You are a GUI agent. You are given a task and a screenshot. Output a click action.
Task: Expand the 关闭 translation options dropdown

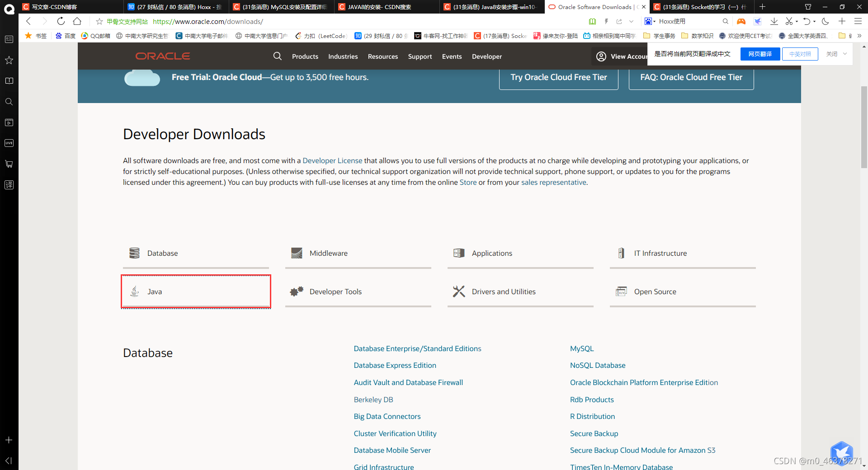[x=845, y=54]
